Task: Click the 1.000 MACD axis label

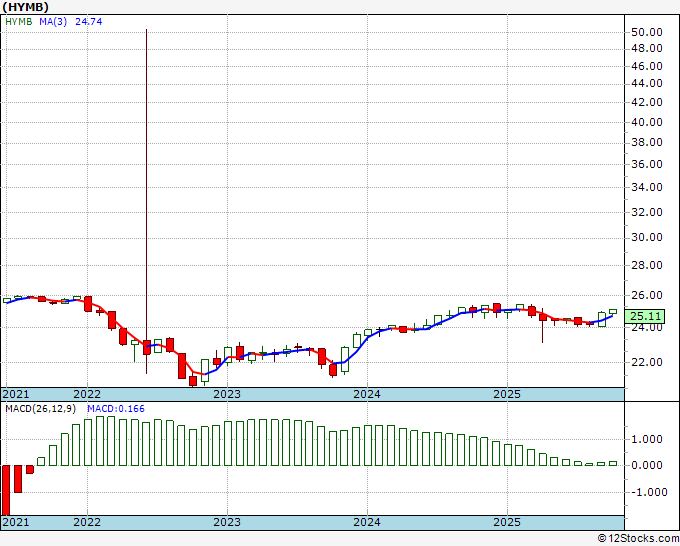Action: pyautogui.click(x=647, y=439)
